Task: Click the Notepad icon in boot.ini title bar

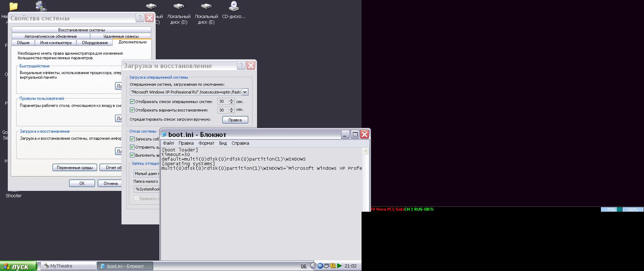Action: click(x=164, y=134)
